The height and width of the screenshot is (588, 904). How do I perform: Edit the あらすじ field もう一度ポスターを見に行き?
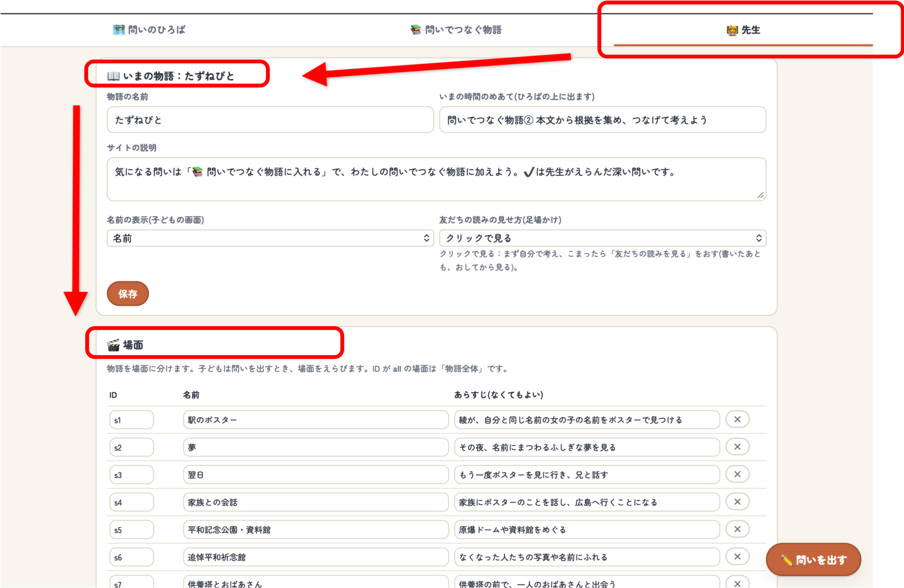[587, 475]
